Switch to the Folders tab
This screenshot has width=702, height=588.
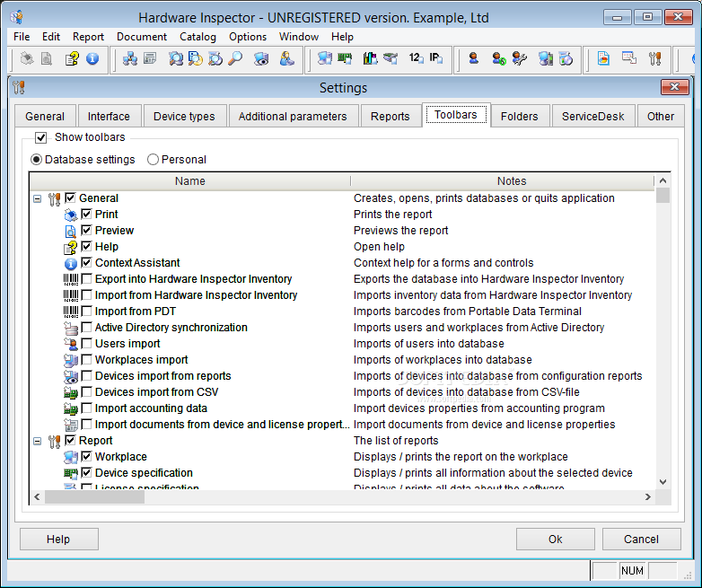[x=520, y=117]
